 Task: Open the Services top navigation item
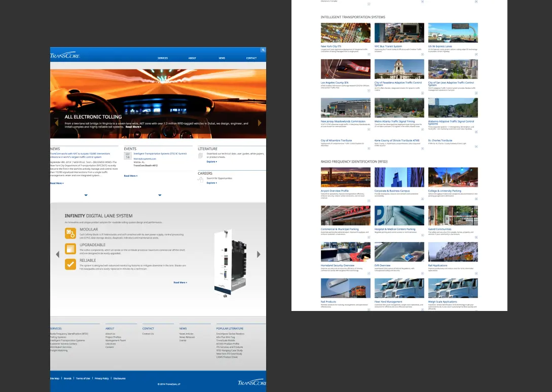[163, 58]
